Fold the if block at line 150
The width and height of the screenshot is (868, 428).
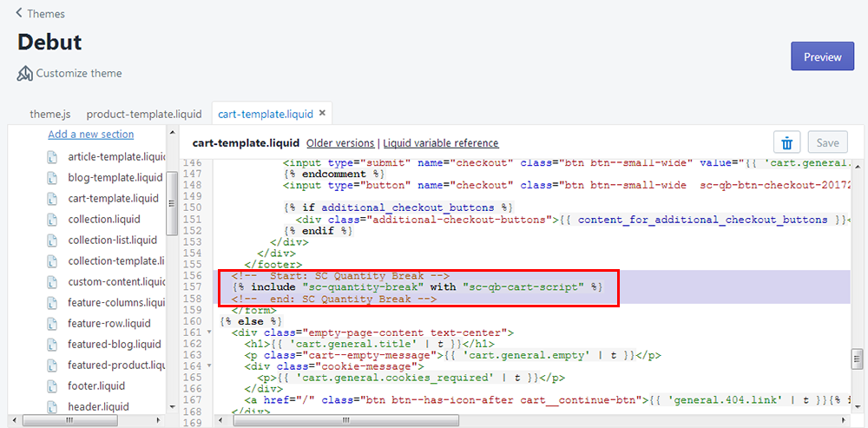tap(210, 208)
